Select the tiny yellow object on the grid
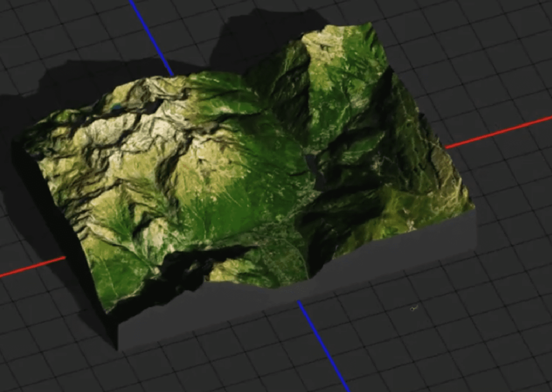 [x=414, y=308]
